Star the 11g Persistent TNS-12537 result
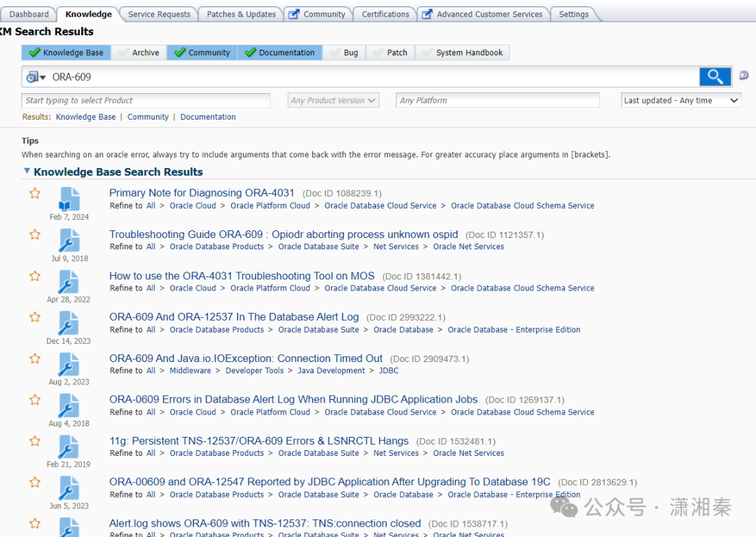756x537 pixels. (x=35, y=441)
